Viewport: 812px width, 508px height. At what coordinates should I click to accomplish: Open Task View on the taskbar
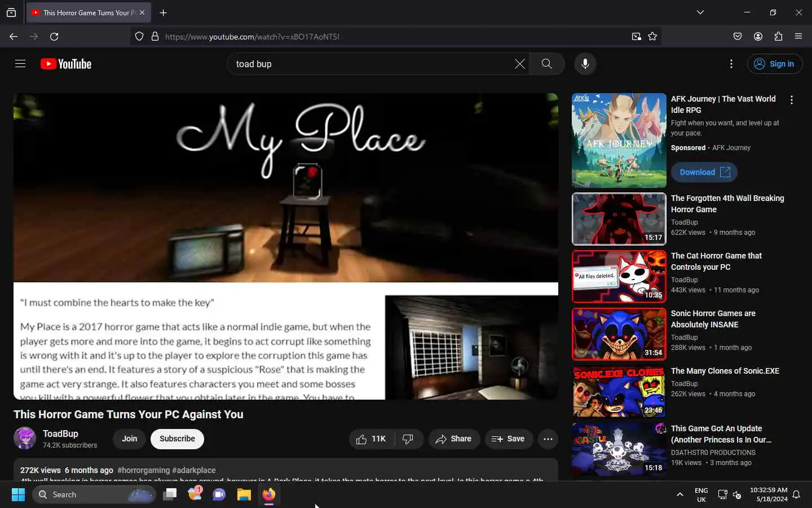170,494
